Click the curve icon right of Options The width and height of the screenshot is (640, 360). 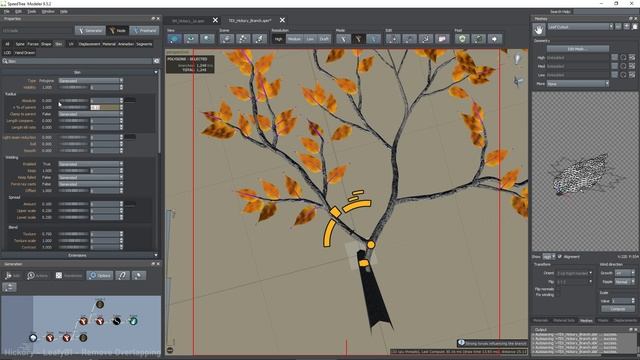coord(122,276)
